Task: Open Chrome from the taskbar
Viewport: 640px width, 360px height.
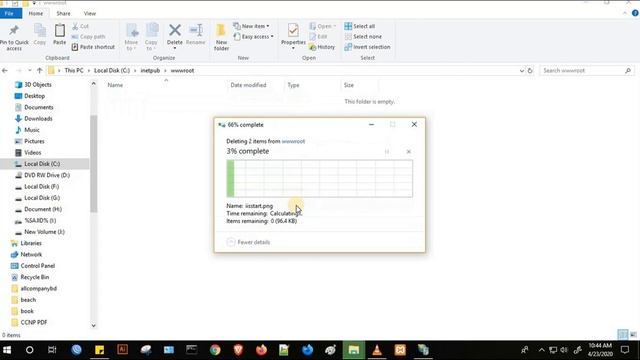Action: pos(215,350)
